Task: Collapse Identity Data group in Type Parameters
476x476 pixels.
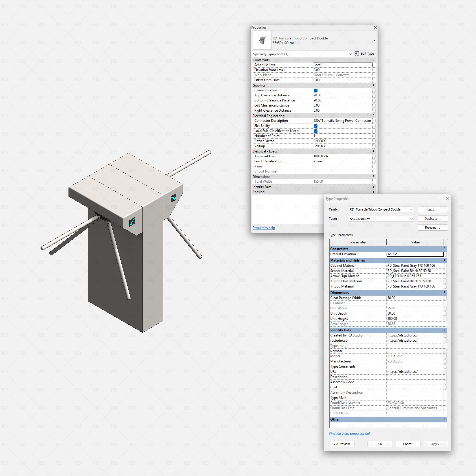Action: (x=444, y=330)
